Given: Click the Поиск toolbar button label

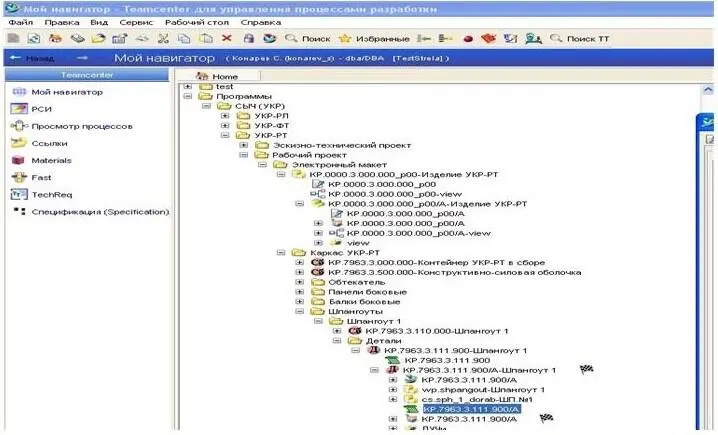Looking at the screenshot, I should (x=316, y=39).
